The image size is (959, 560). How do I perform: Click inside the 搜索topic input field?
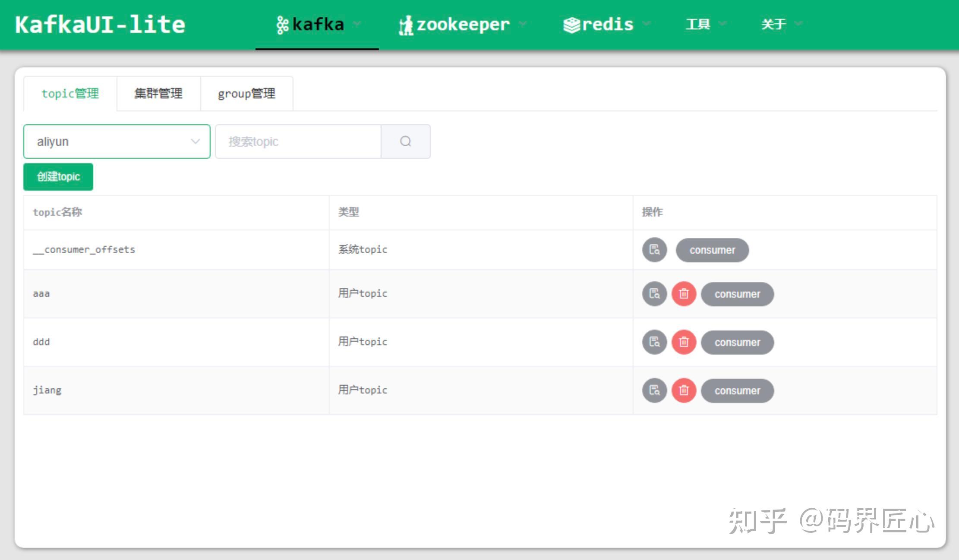coord(298,141)
